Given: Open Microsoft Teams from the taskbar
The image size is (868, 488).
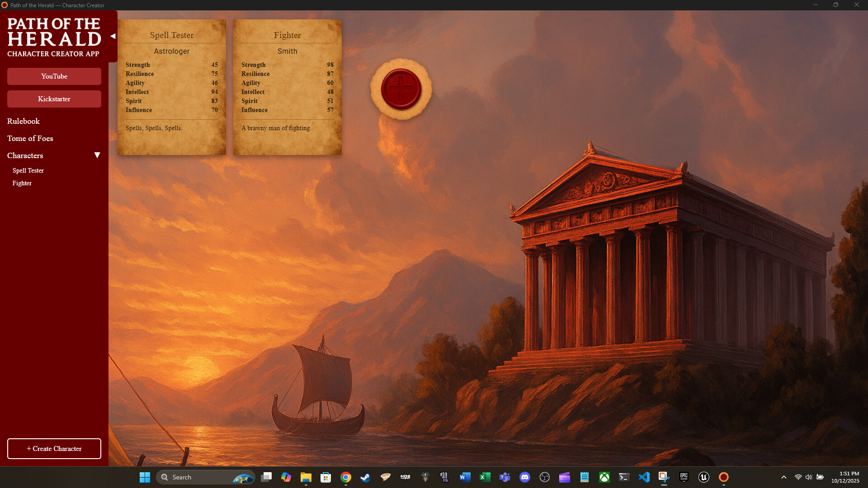Looking at the screenshot, I should [505, 477].
